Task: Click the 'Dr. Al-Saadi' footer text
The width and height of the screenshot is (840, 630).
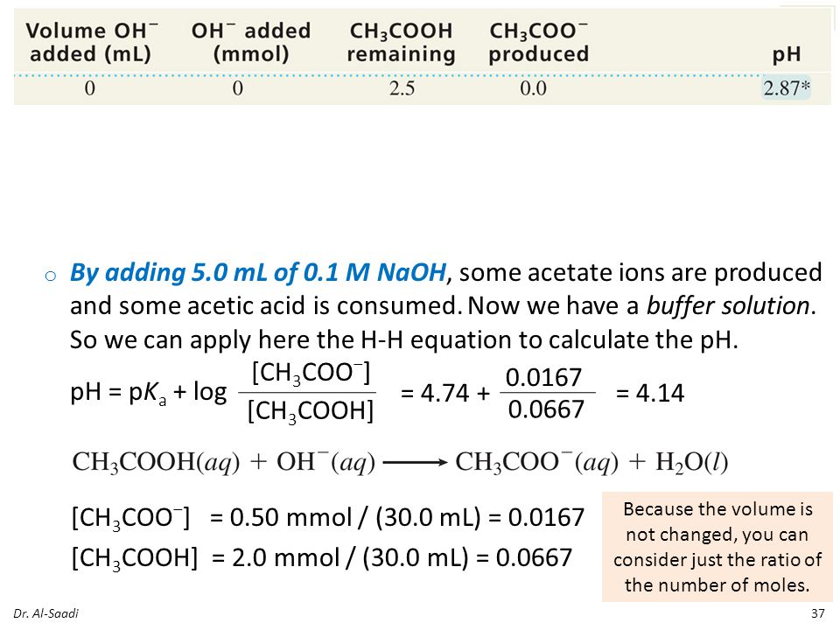Action: point(45,613)
